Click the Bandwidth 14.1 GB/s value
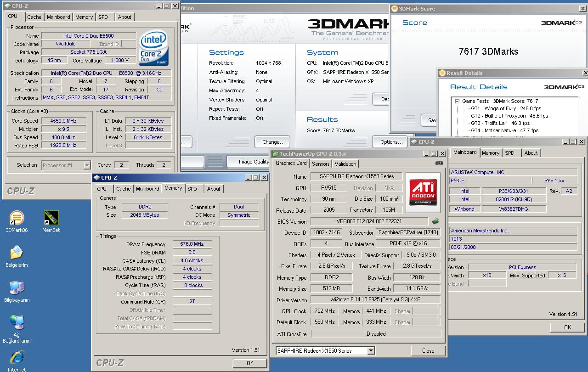The image size is (588, 372). click(417, 288)
